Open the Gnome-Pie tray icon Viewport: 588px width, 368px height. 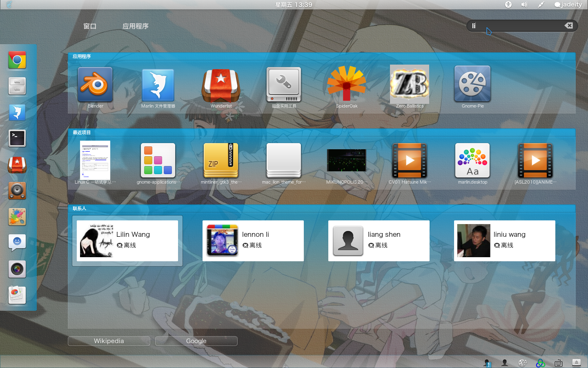pos(523,363)
